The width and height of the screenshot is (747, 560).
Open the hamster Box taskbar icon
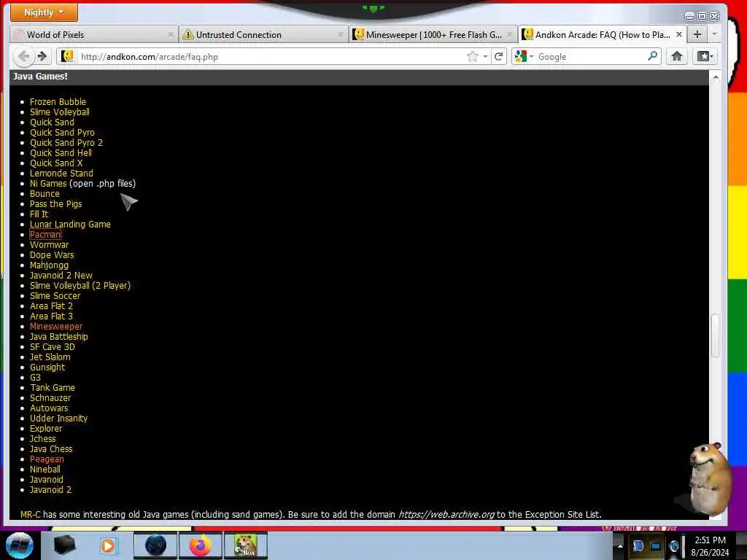(246, 545)
